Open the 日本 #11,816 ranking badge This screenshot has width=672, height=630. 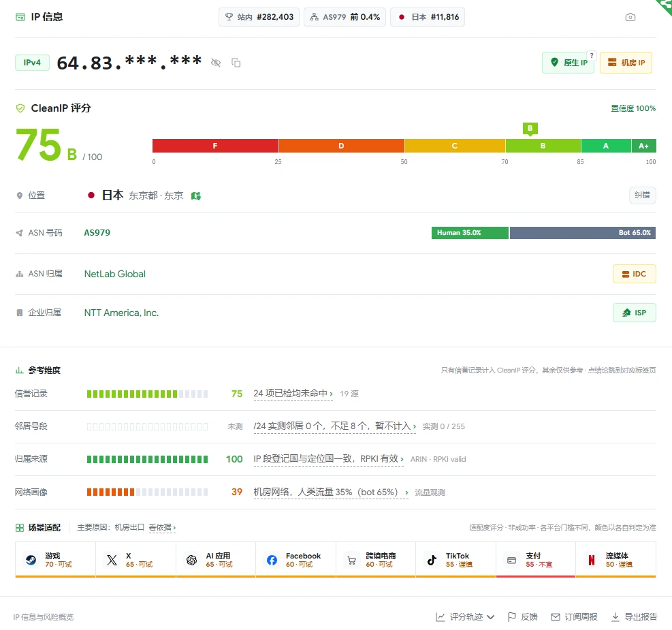[x=428, y=17]
